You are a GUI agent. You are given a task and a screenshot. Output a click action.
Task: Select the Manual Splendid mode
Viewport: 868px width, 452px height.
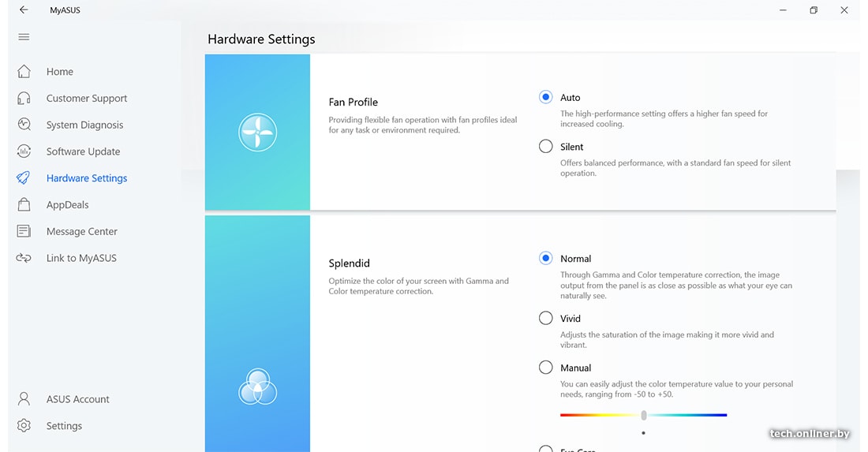point(546,368)
